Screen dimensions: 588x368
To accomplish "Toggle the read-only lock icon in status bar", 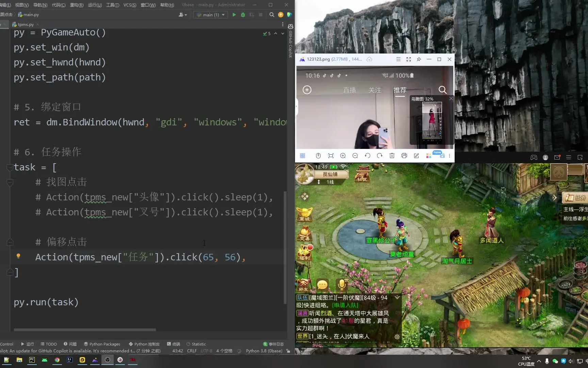I will [x=288, y=351].
